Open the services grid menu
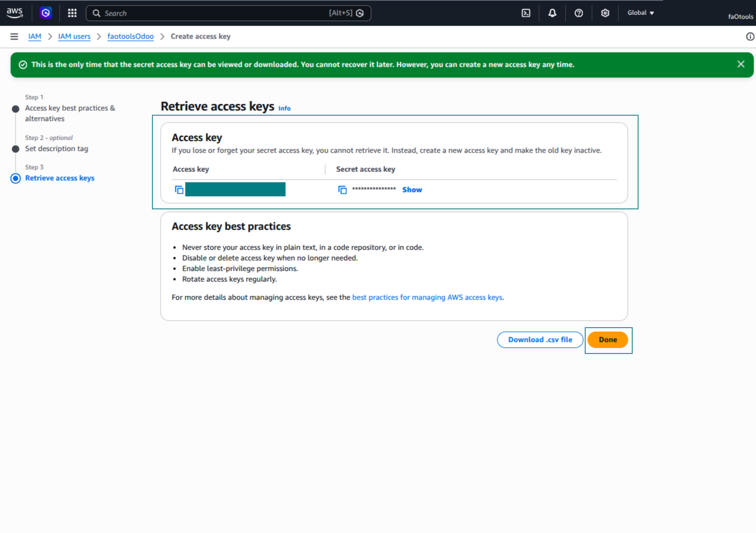Screen dimensions: 756x533 click(x=72, y=13)
